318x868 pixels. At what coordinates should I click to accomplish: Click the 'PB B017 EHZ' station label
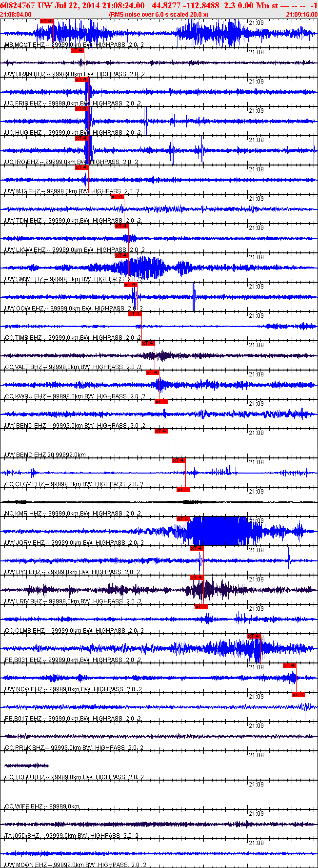(23, 719)
